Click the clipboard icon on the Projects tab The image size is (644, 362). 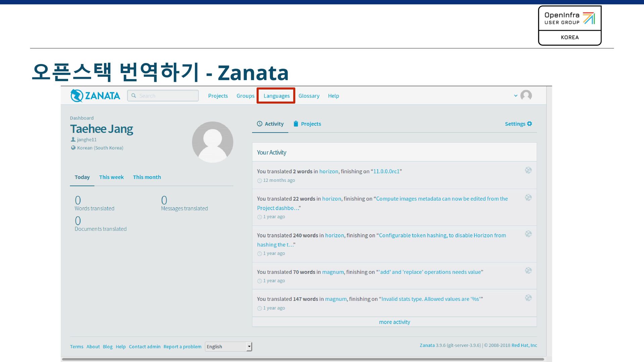point(296,124)
